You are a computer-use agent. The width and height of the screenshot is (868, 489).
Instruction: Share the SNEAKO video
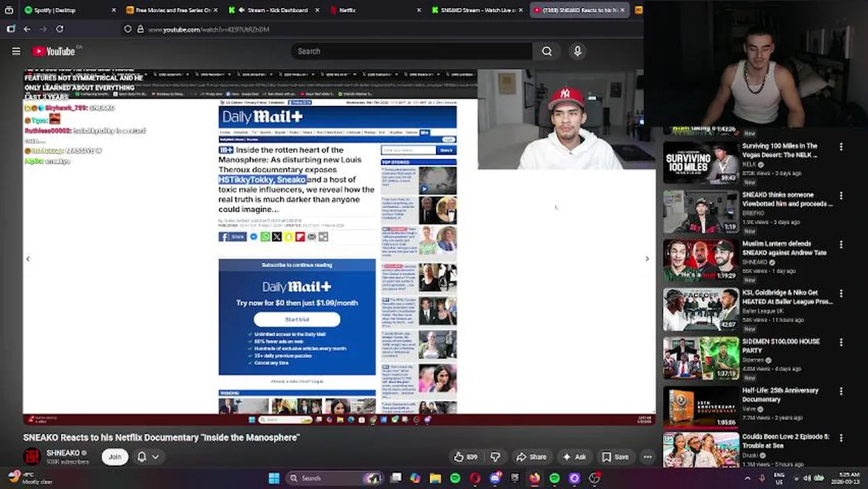click(531, 457)
